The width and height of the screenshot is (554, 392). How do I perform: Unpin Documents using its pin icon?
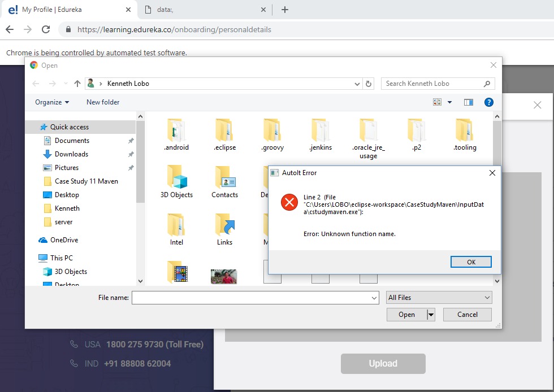pyautogui.click(x=131, y=141)
